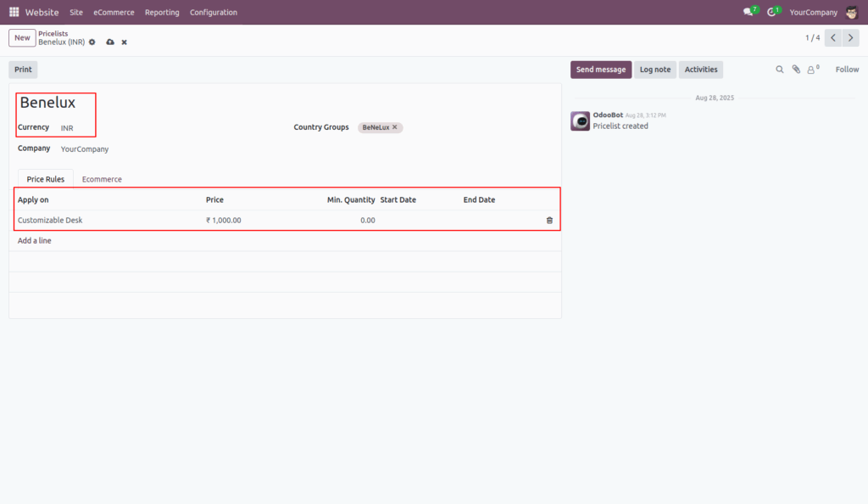Go to previous record with left chevron
This screenshot has height=504, width=868.
[832, 37]
